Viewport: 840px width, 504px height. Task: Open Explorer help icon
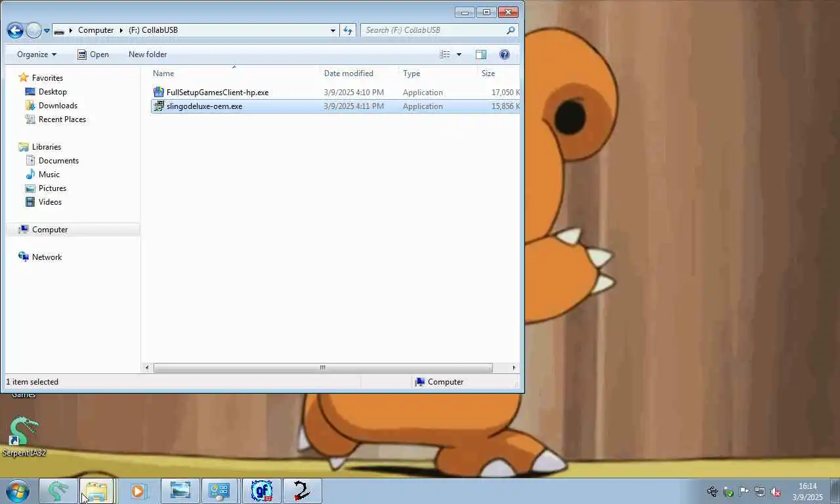point(504,54)
